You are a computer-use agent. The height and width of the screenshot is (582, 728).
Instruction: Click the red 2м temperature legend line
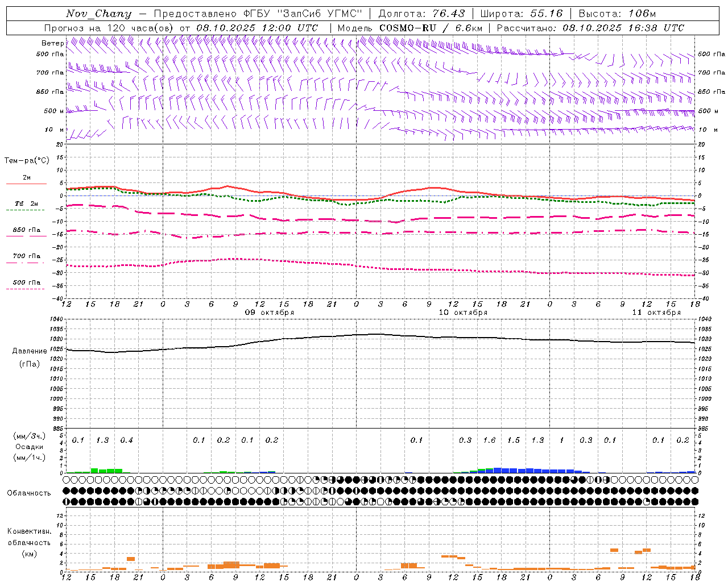click(x=26, y=184)
